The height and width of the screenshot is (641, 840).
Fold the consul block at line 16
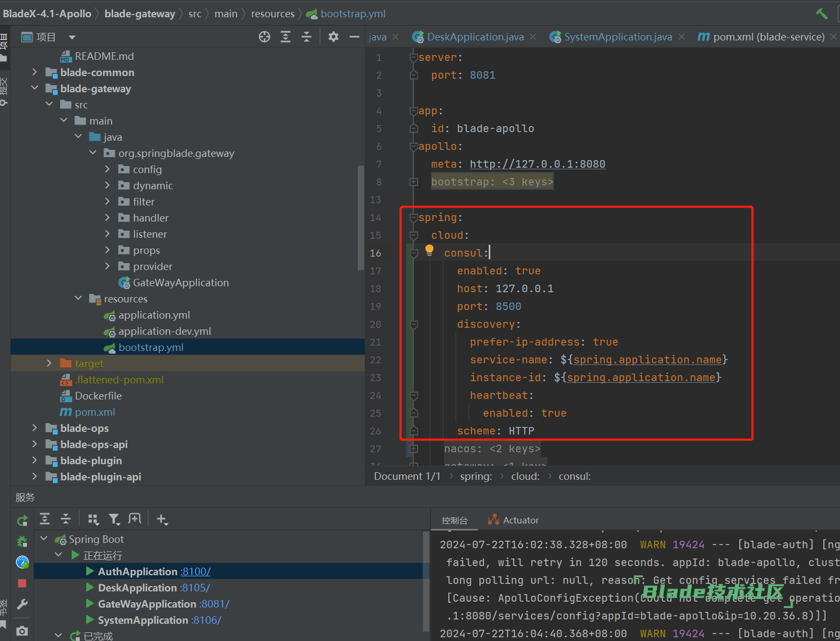(x=414, y=253)
